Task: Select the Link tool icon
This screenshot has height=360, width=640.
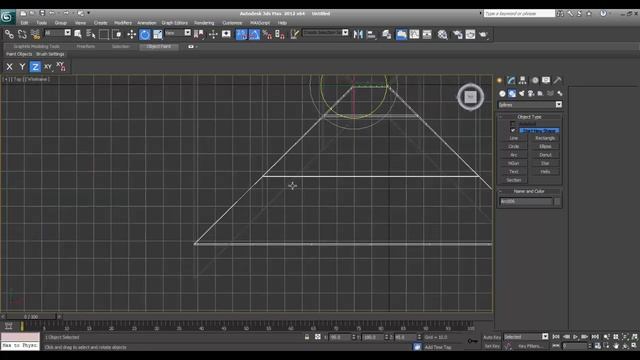Action: click(9, 34)
